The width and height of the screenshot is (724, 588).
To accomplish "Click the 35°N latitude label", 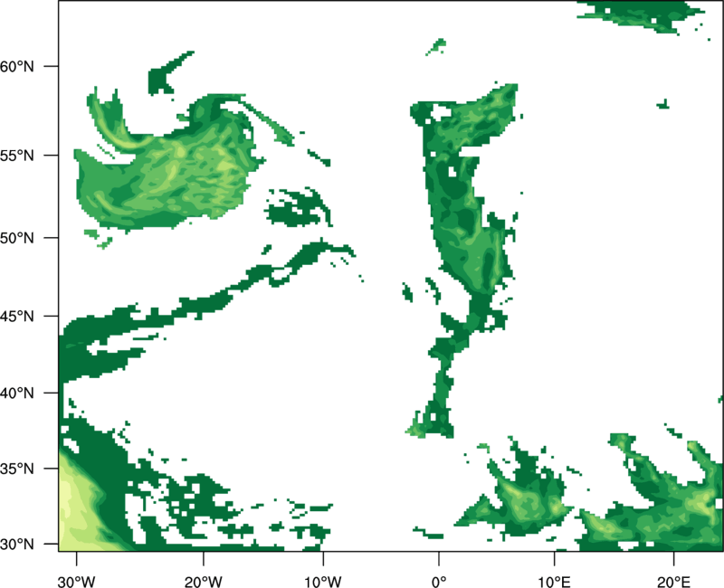I will coord(16,469).
